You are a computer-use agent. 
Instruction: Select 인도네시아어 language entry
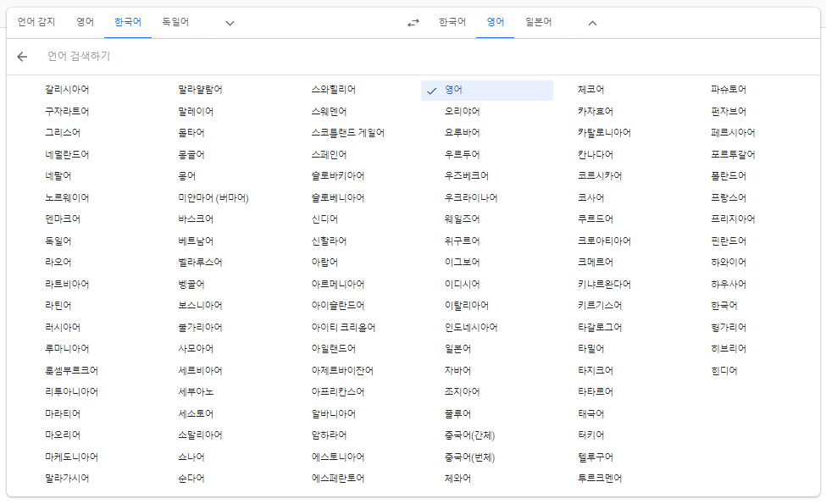[471, 328]
